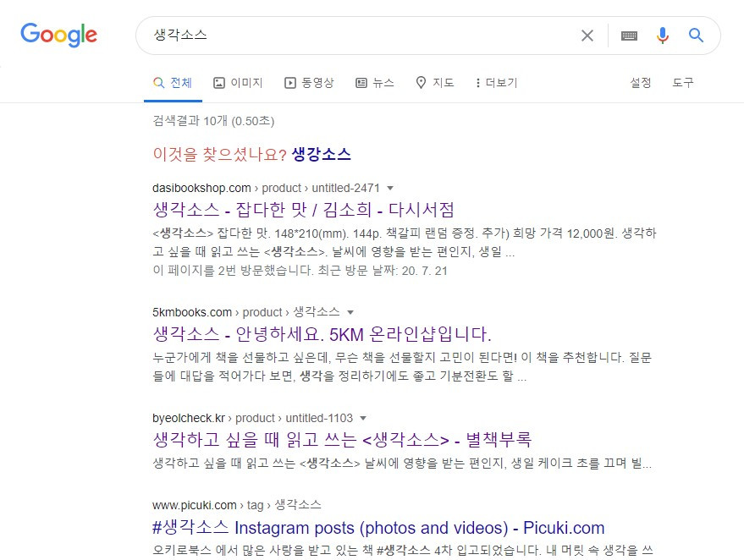Viewport: 744px width, 560px height.
Task: Start voice search with microphone icon
Action: (x=663, y=36)
